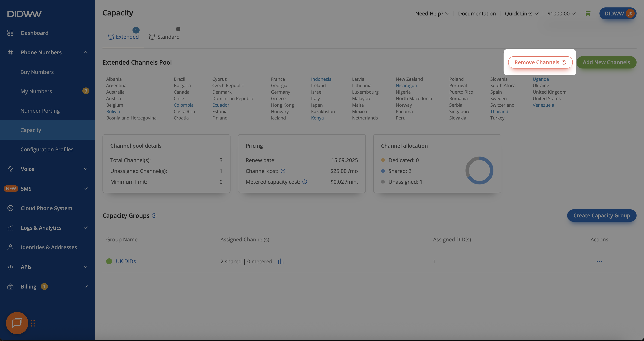The width and height of the screenshot is (644, 341).
Task: Click the Identities & Addresses person icon
Action: pos(10,247)
